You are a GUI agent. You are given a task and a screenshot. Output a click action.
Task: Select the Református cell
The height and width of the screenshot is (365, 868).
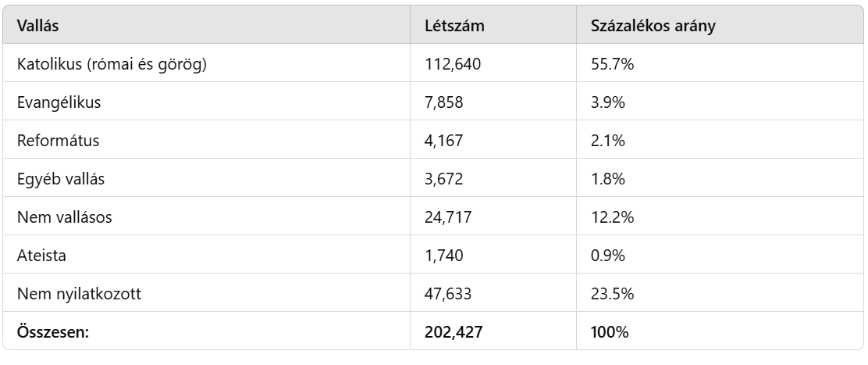coord(57,140)
